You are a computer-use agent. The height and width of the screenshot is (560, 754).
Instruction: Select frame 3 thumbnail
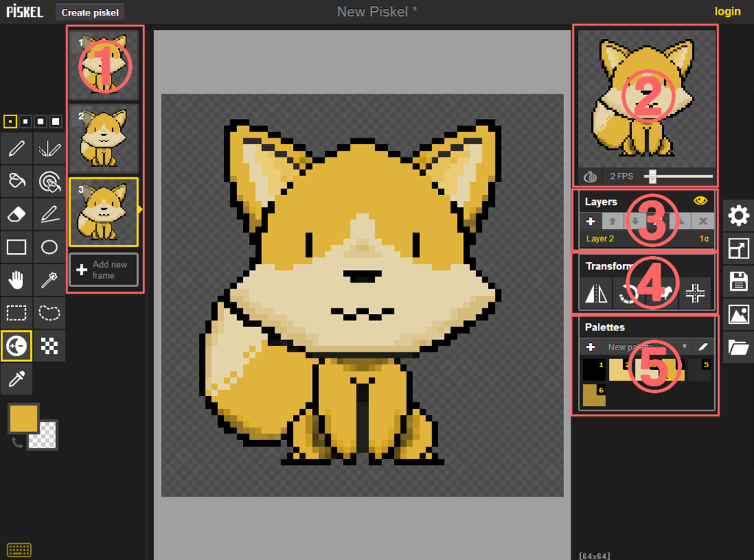click(104, 212)
